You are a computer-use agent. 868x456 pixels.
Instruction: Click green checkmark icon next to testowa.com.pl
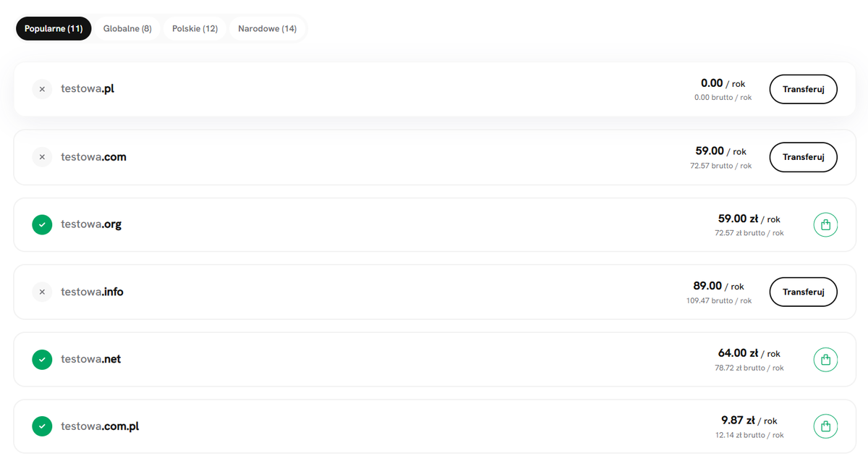pos(42,426)
